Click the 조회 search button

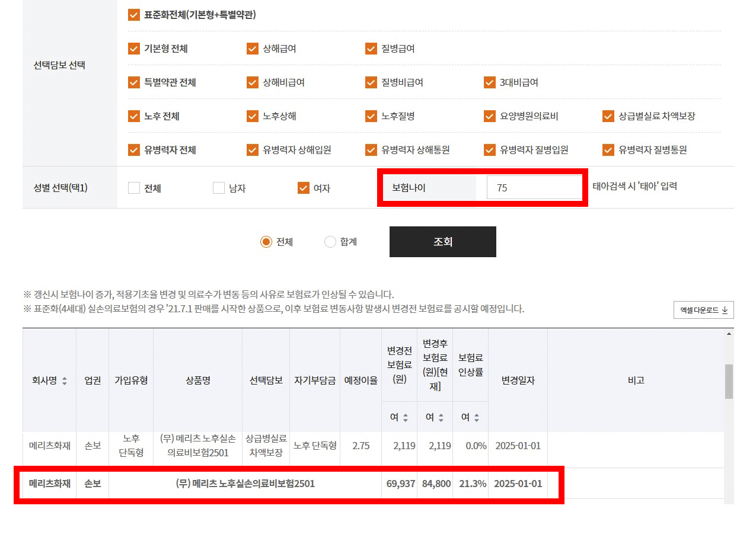(x=443, y=242)
